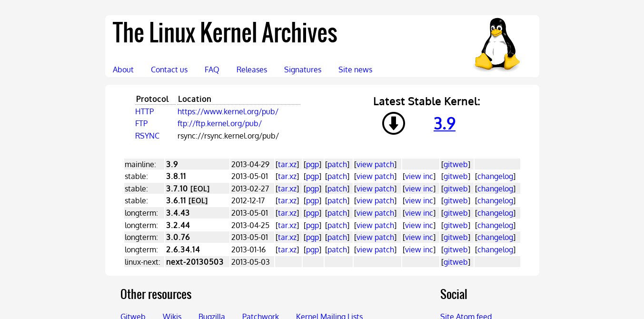The image size is (644, 319).
Task: Open the Site news page
Action: [x=355, y=70]
